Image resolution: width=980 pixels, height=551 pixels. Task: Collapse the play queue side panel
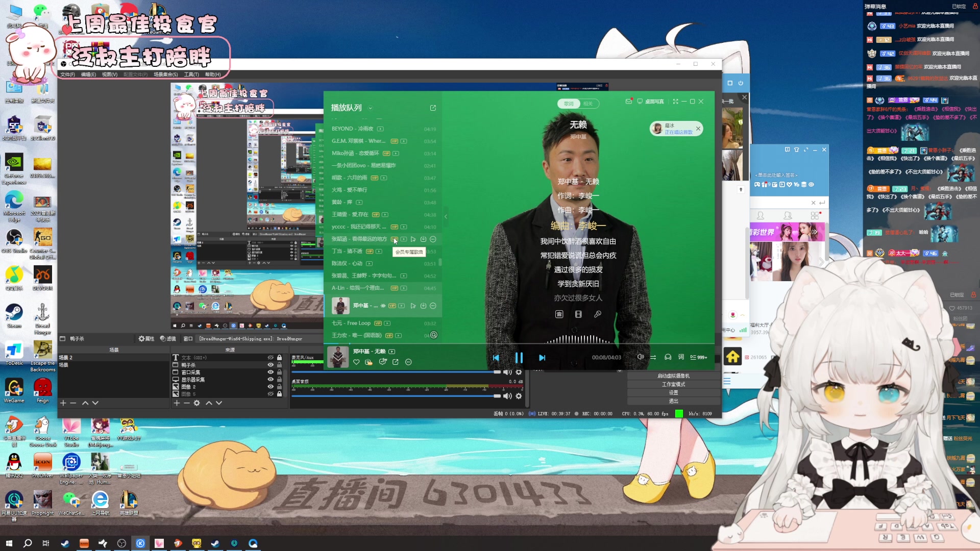tap(446, 217)
